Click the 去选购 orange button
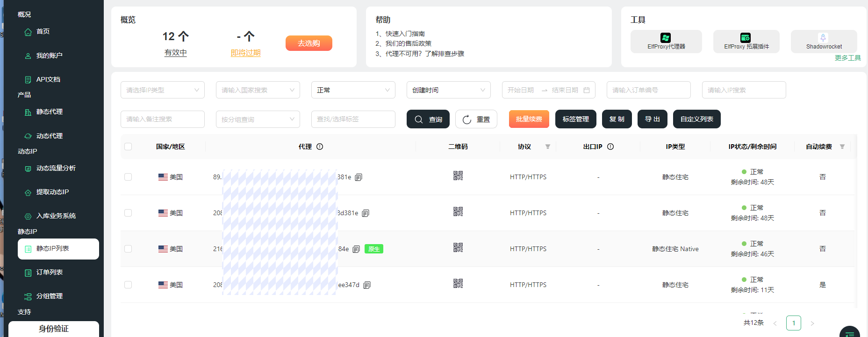This screenshot has width=868, height=337. point(308,43)
